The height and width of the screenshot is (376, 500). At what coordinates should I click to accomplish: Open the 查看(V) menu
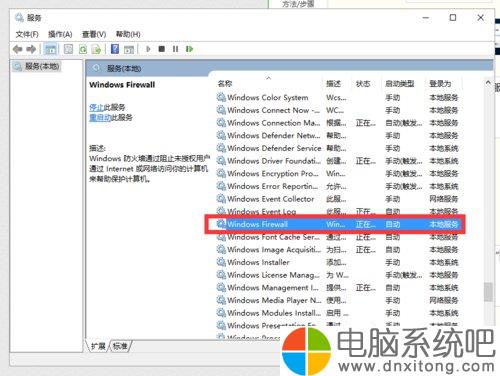coord(94,34)
